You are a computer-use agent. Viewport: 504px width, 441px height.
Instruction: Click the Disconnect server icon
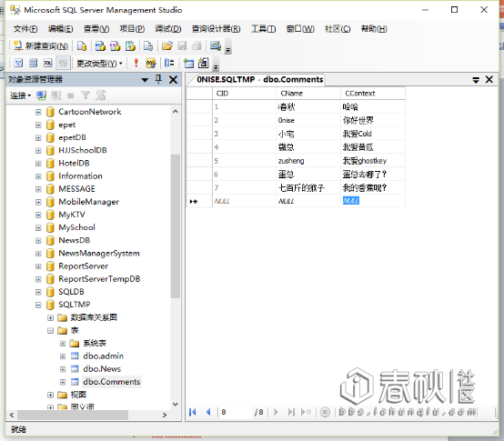click(x=55, y=95)
